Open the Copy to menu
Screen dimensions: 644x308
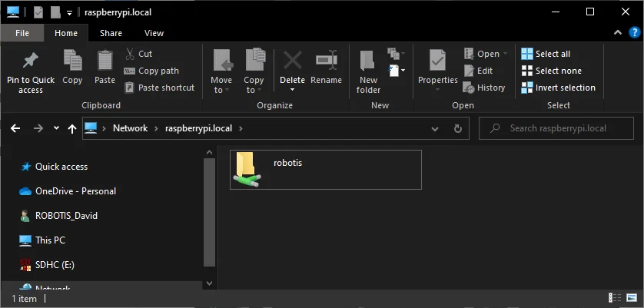click(254, 71)
